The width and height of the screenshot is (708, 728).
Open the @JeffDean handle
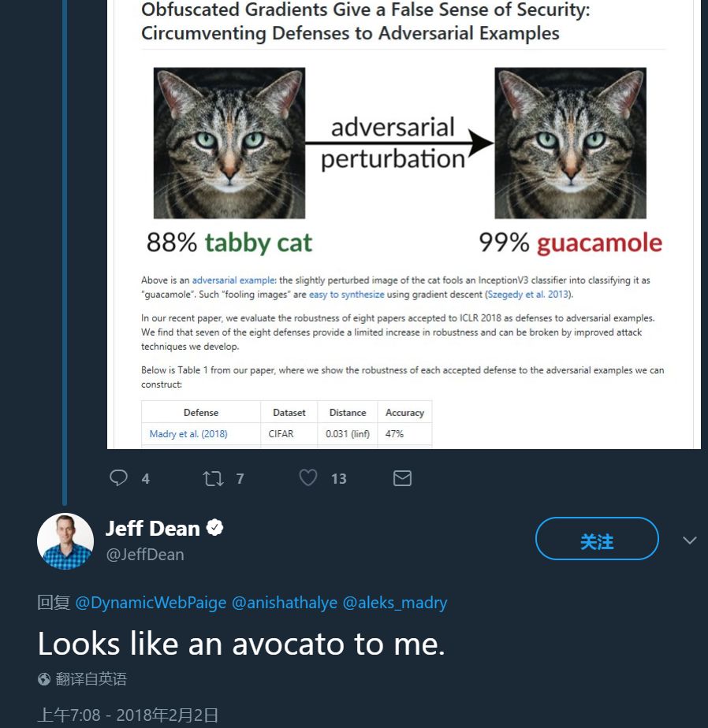coord(145,555)
